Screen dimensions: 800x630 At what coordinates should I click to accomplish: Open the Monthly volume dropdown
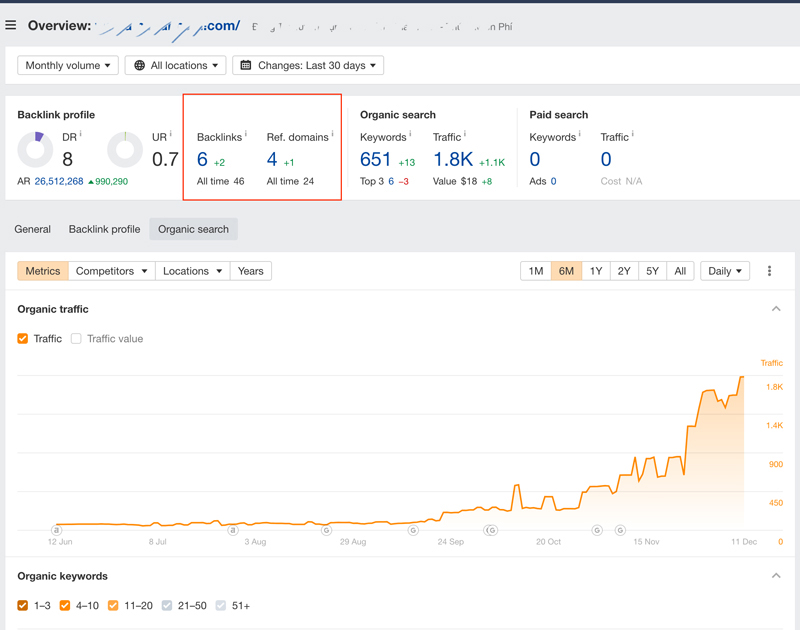click(68, 65)
